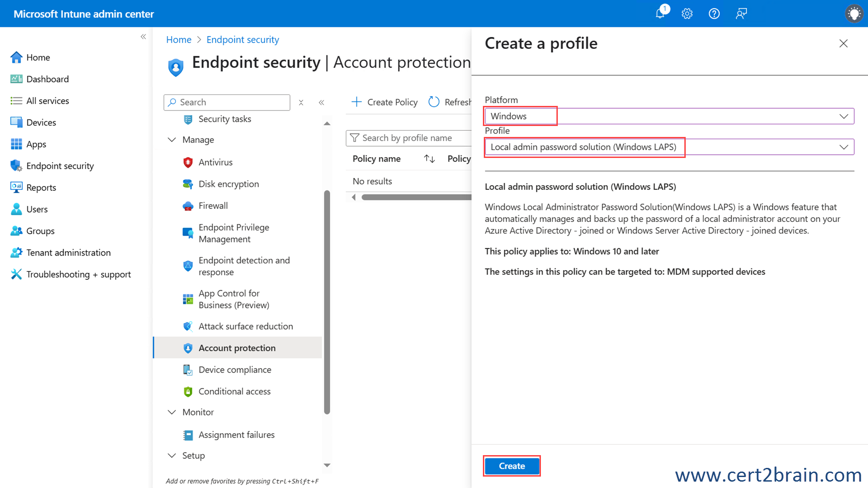This screenshot has width=868, height=488.
Task: Close the Create a profile panel
Action: click(x=843, y=43)
